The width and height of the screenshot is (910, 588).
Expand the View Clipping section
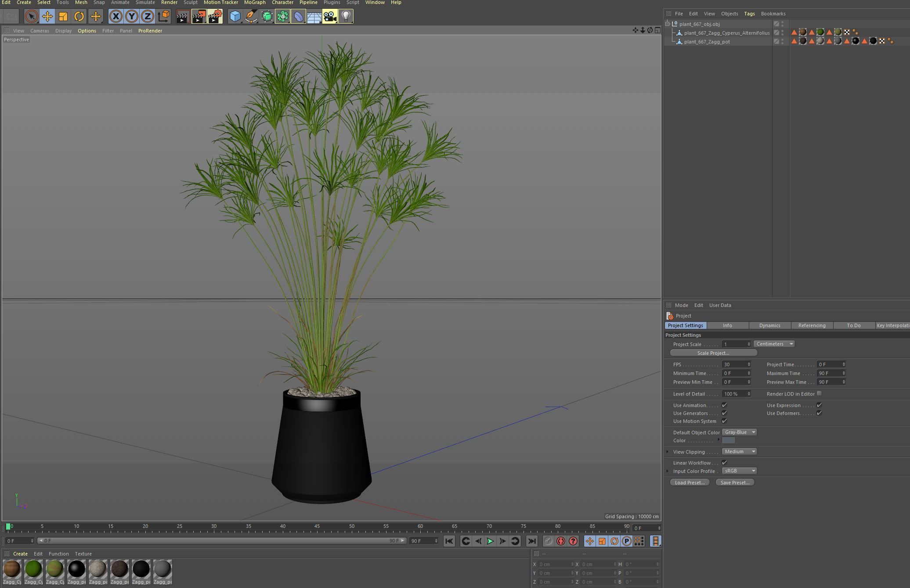coord(668,452)
